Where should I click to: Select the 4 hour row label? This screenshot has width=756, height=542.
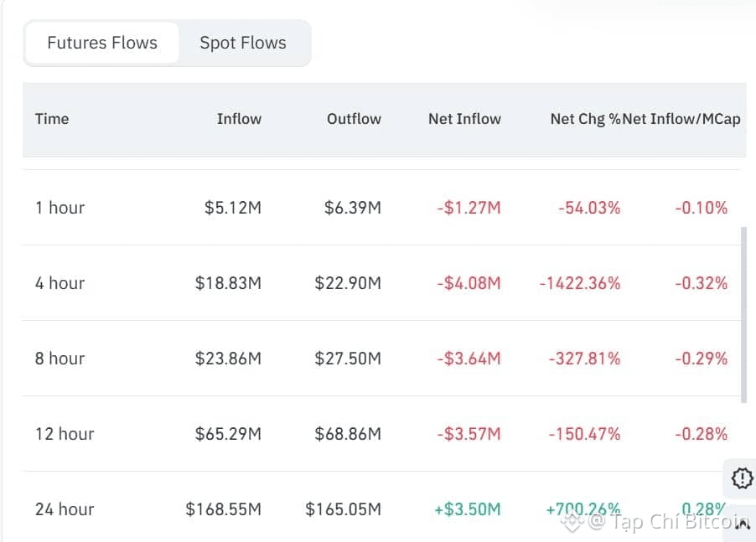[x=60, y=283]
